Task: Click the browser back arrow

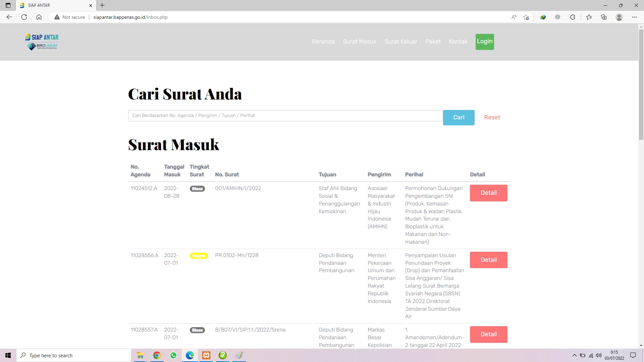Action: click(x=9, y=17)
